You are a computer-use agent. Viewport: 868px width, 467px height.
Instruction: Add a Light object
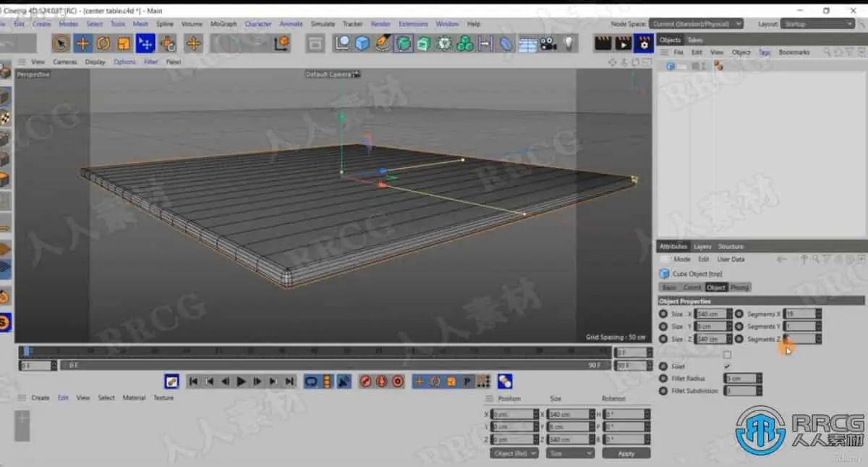pos(569,43)
